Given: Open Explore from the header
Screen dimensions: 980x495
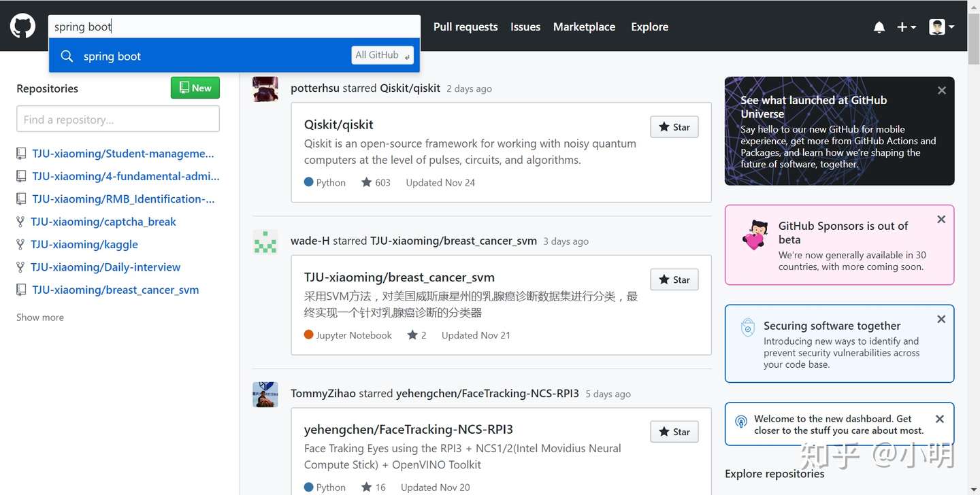Looking at the screenshot, I should pyautogui.click(x=649, y=27).
